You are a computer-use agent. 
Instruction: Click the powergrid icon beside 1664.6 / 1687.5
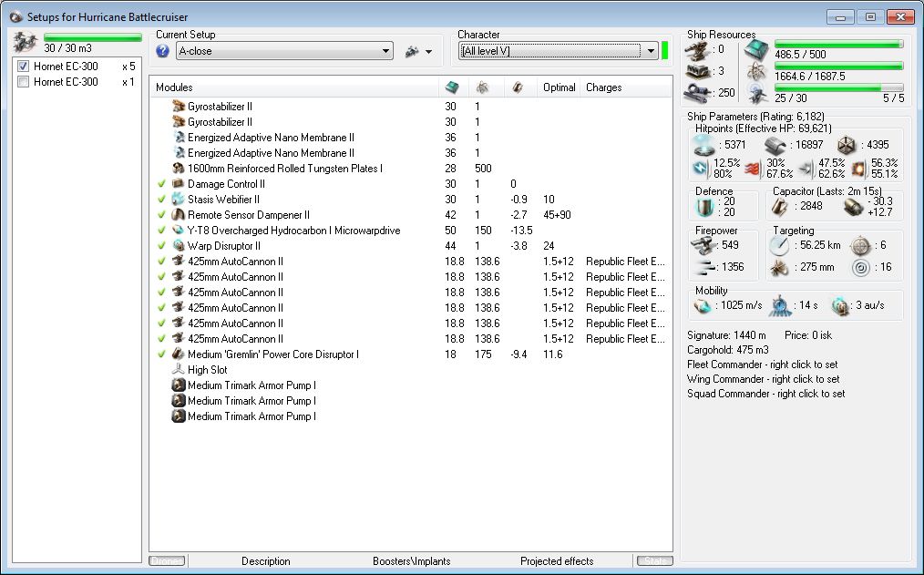(756, 72)
